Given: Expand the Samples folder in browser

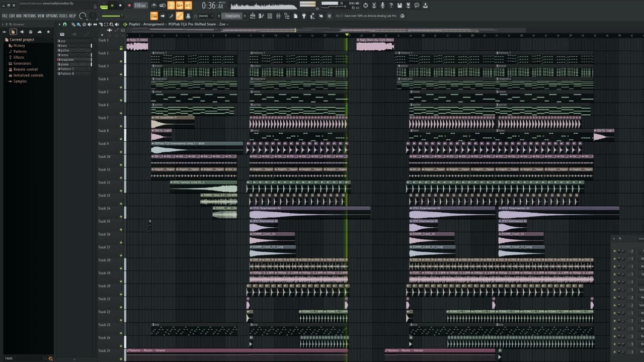Looking at the screenshot, I should coord(20,81).
